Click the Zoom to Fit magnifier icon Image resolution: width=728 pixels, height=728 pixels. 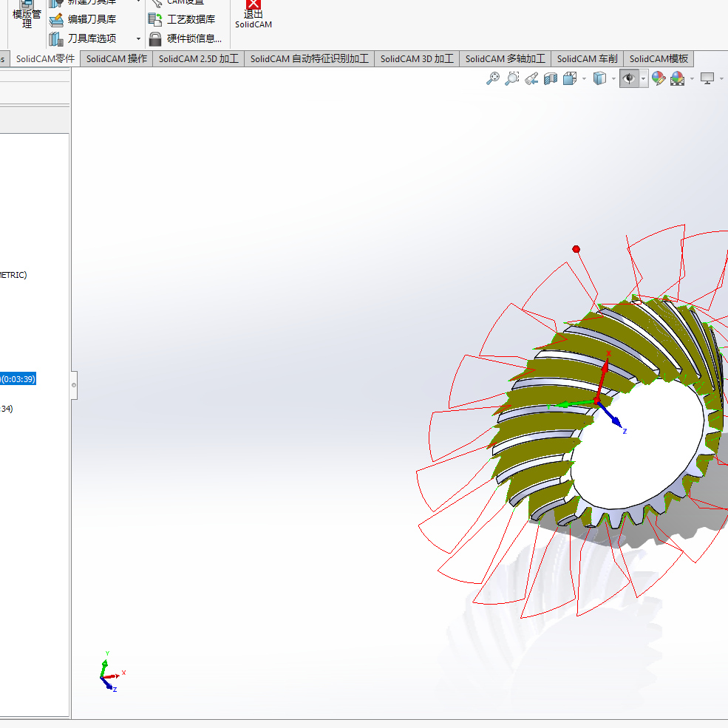[x=493, y=78]
